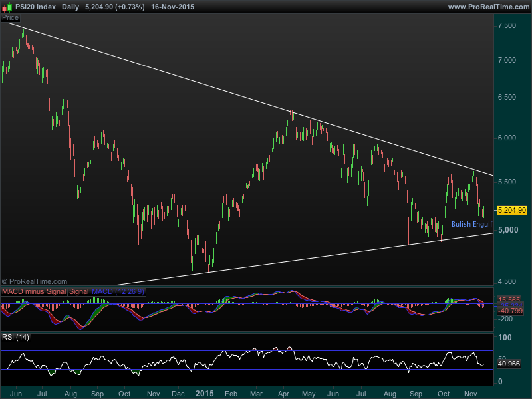Click the 2015 year marker on time axis

204,394
